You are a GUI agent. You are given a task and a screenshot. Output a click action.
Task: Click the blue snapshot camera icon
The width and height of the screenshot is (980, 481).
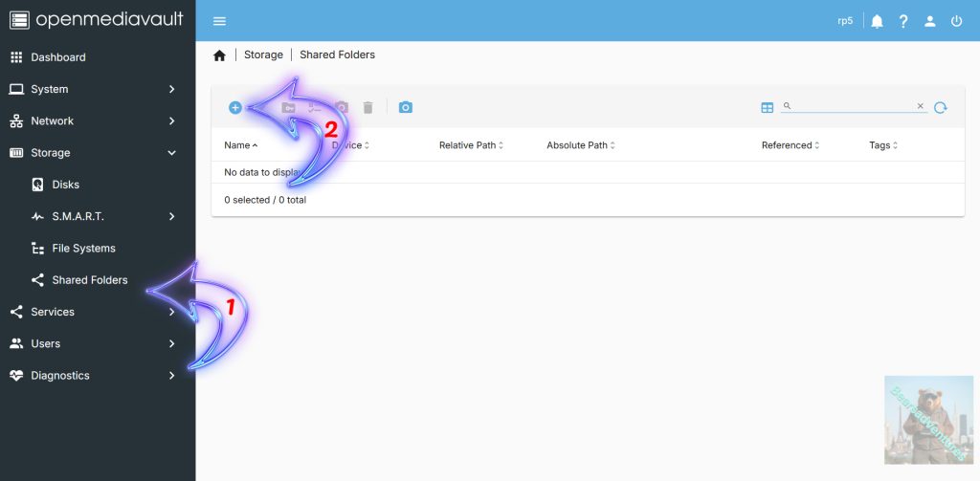pyautogui.click(x=406, y=108)
